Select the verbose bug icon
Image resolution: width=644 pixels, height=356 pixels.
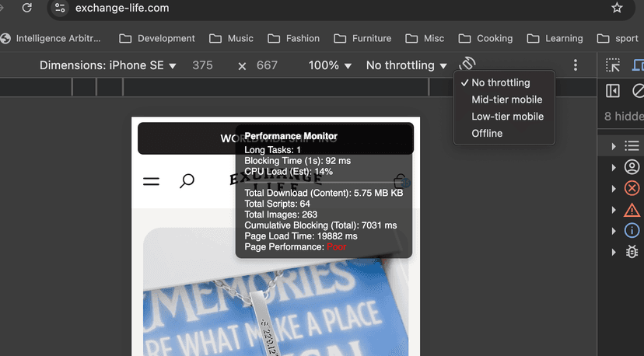coord(632,252)
